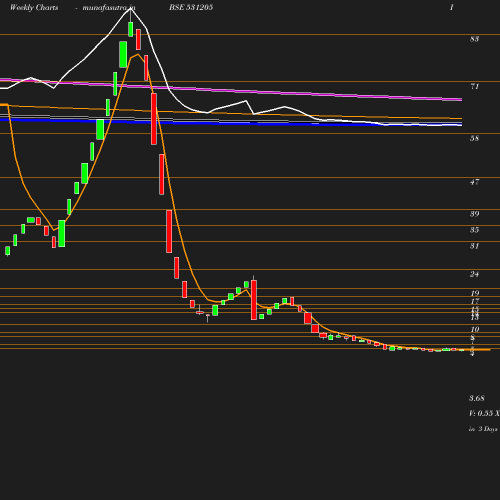
Task: Click the 'V: 0.55 X' volume text
Action: [x=484, y=413]
